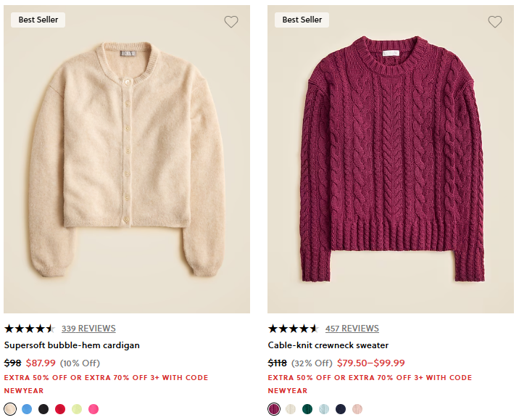Select the red color swatch for the cardigan
Screen dimensions: 519x420
60,409
